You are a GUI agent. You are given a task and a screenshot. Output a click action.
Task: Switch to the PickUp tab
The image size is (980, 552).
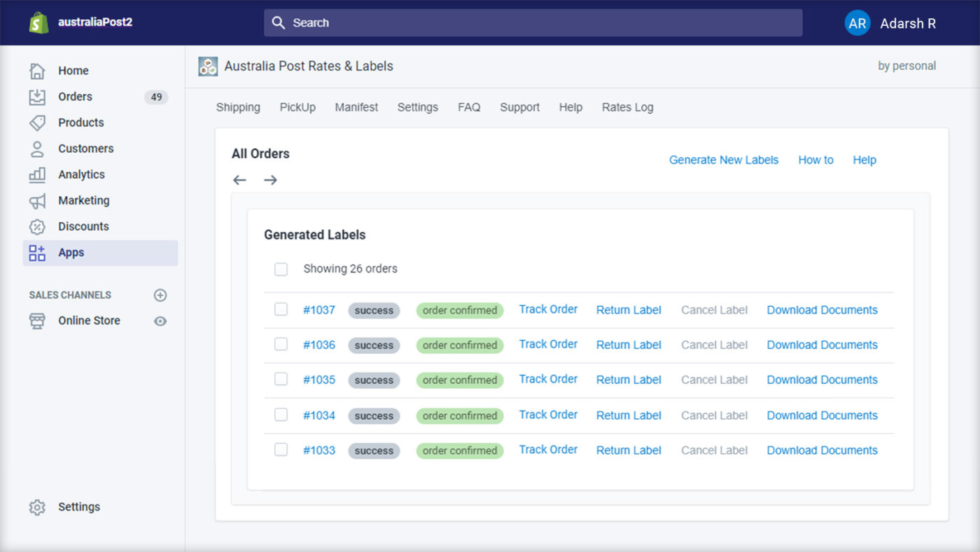297,107
